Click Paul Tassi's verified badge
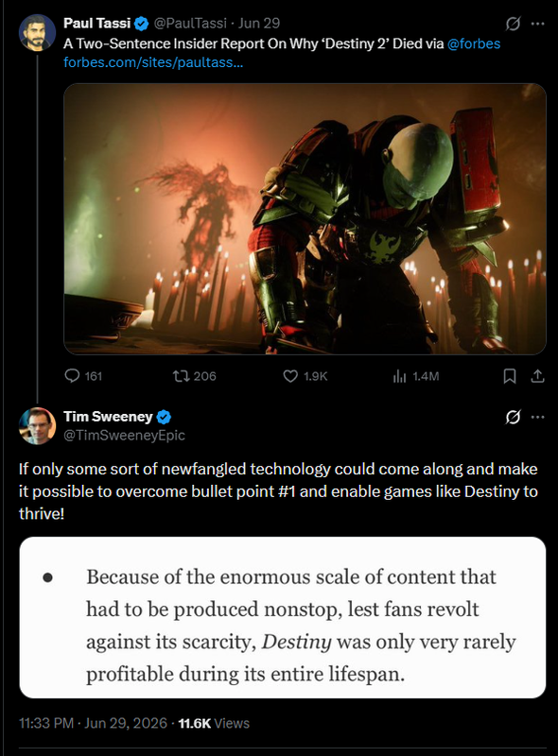 (x=141, y=23)
